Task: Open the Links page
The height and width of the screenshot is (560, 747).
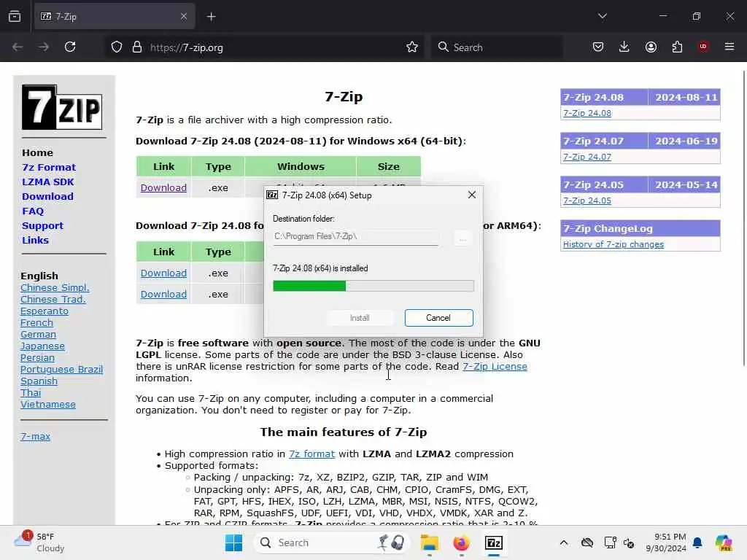Action: [x=35, y=241]
